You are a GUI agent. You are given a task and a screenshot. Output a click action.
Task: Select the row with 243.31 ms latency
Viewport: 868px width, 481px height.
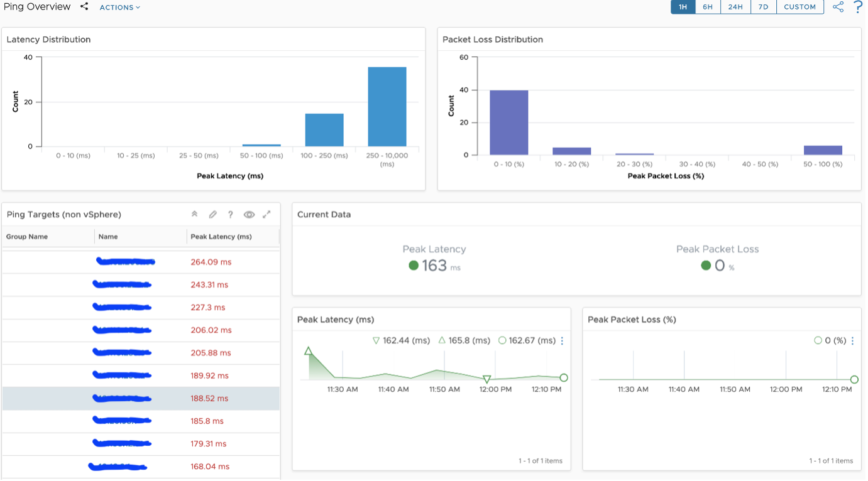point(141,284)
